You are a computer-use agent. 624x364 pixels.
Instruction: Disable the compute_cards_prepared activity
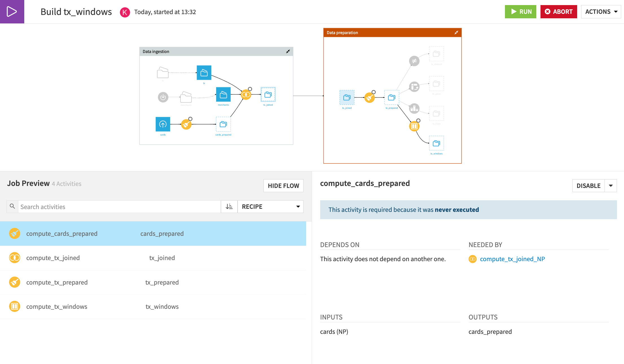pyautogui.click(x=588, y=185)
